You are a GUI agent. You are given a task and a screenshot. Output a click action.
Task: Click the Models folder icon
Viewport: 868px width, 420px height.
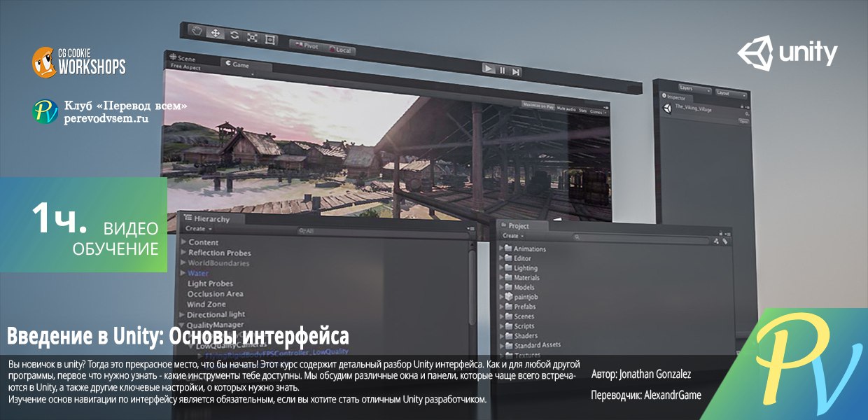click(x=508, y=287)
